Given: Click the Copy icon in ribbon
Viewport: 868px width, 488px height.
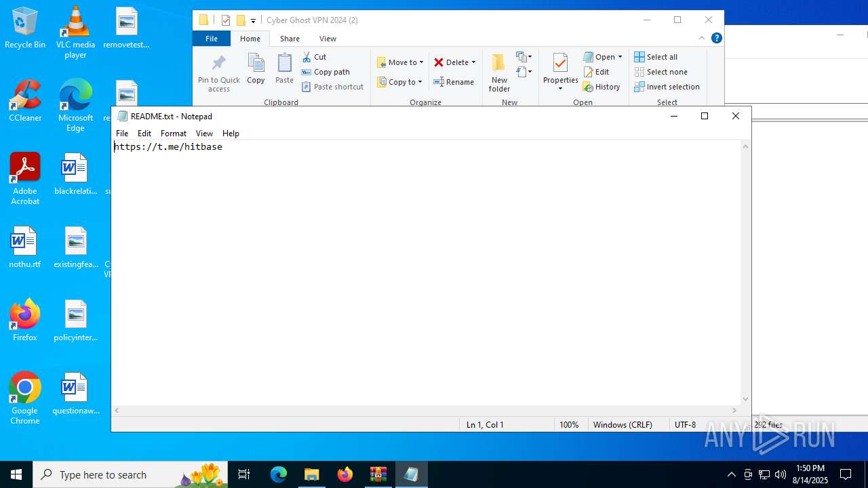Looking at the screenshot, I should pos(256,63).
